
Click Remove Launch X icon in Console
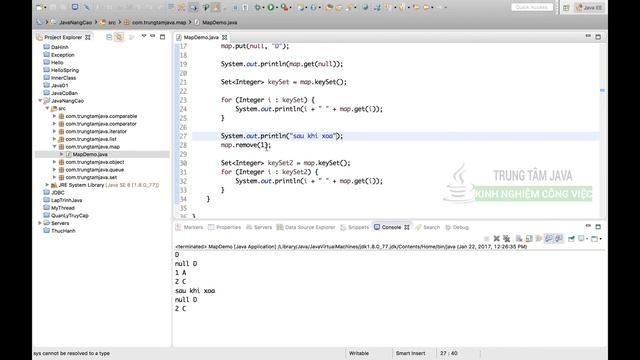click(496, 238)
